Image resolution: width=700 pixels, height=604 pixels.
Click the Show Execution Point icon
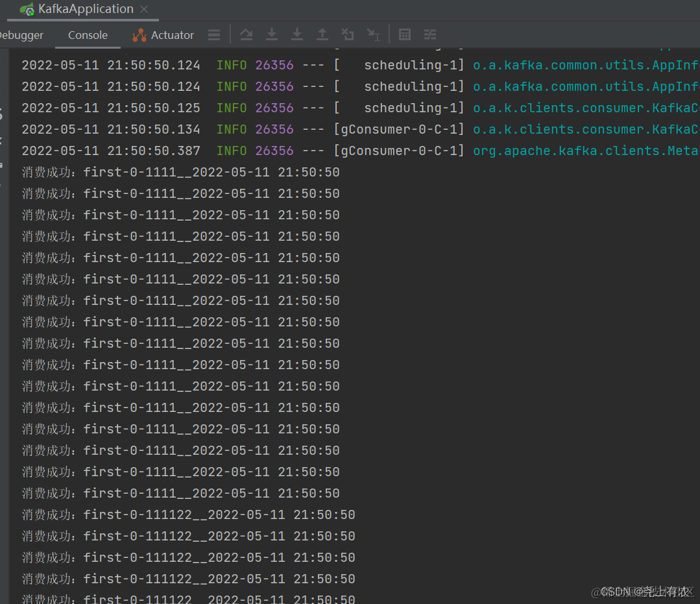[x=214, y=35]
